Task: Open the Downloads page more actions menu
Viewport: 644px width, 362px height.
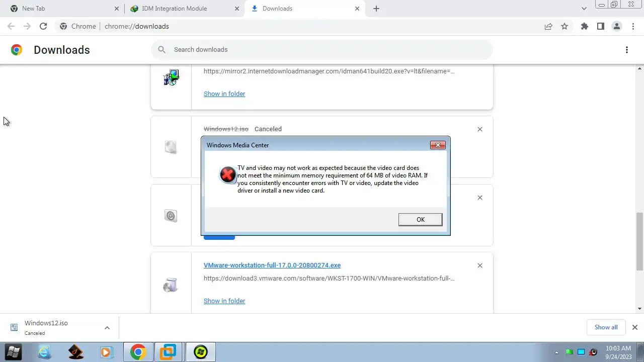Action: [x=627, y=50]
